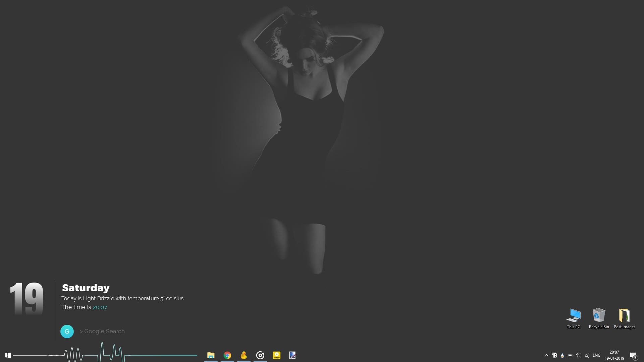Click the network signal icon in tray

click(587, 355)
